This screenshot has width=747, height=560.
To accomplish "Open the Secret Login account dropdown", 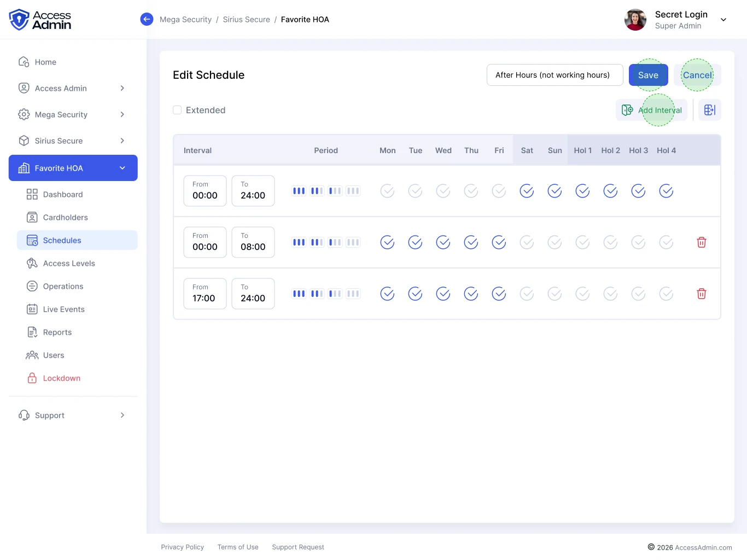I will point(723,20).
